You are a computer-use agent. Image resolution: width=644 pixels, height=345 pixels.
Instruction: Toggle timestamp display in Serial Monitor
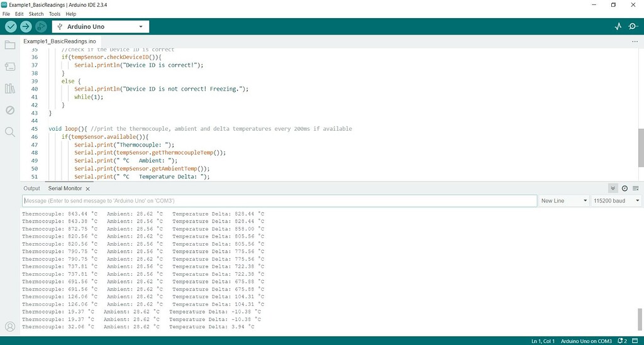point(625,189)
